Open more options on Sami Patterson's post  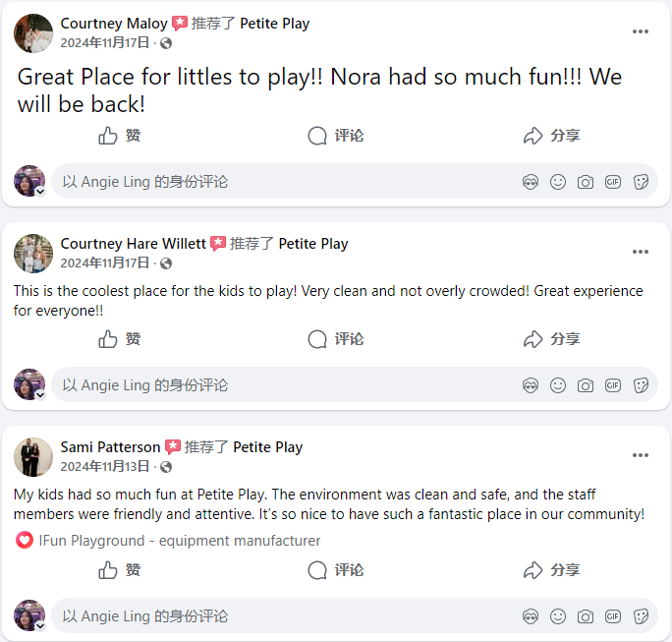[x=641, y=455]
